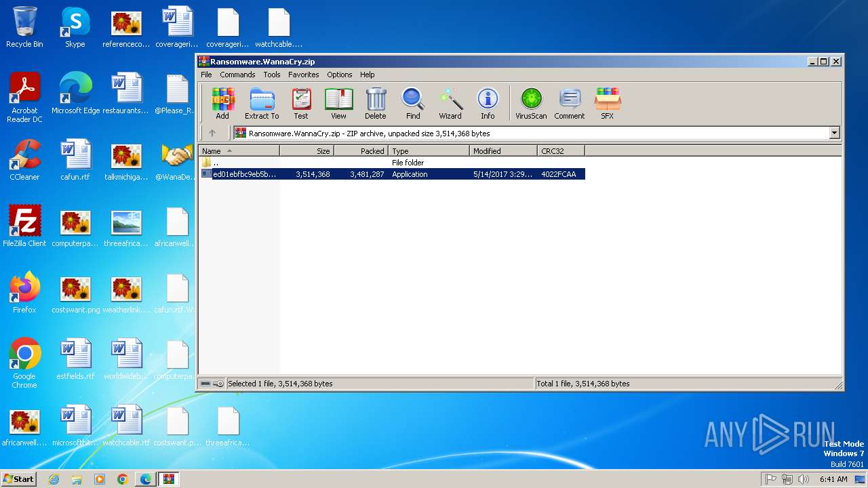Open the Options menu
Screen dimensions: 868x488
tap(340, 75)
